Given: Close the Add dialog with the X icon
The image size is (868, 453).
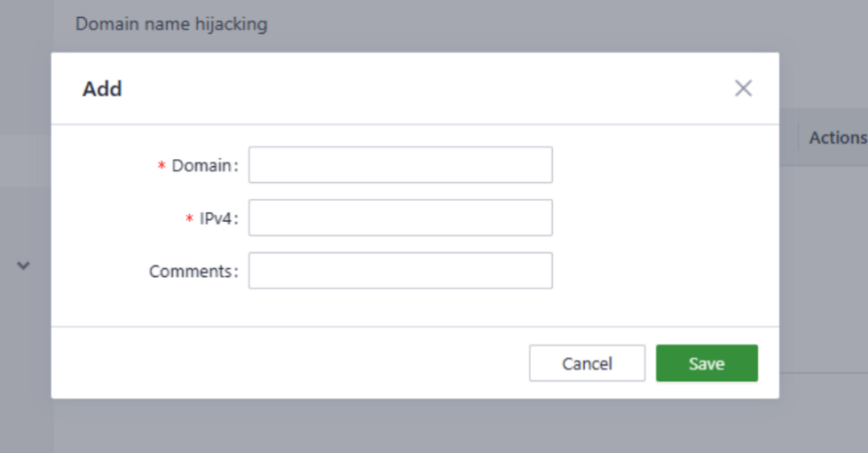Looking at the screenshot, I should [743, 88].
